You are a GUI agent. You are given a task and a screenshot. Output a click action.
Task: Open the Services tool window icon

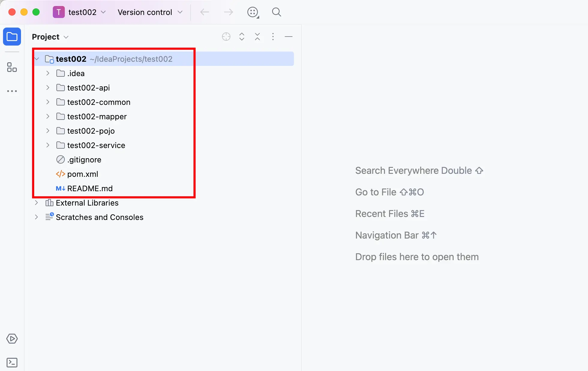tap(12, 339)
